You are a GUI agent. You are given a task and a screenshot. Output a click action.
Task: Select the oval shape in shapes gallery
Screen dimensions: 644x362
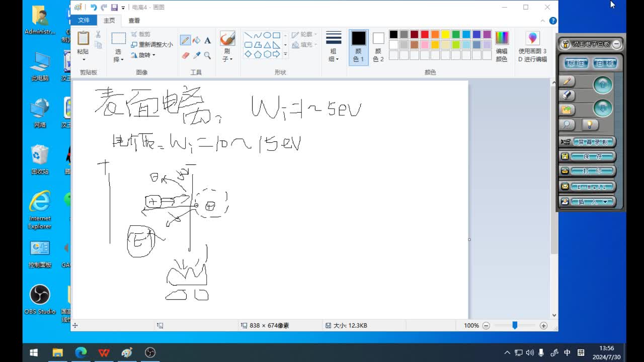point(267,35)
